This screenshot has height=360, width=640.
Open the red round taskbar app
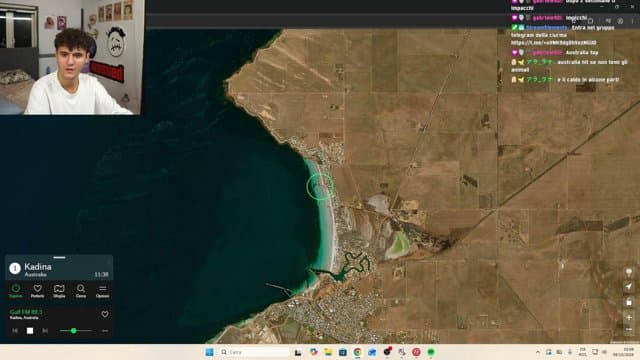416,352
